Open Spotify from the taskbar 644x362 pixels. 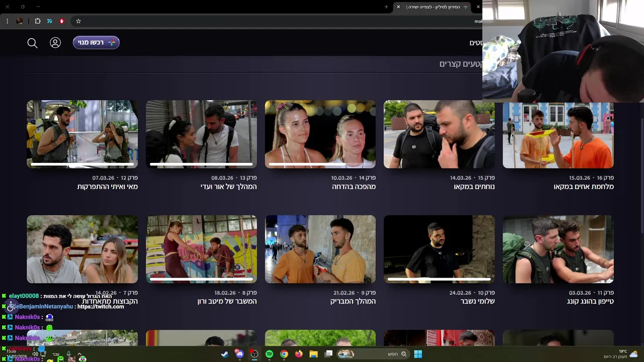(x=269, y=354)
